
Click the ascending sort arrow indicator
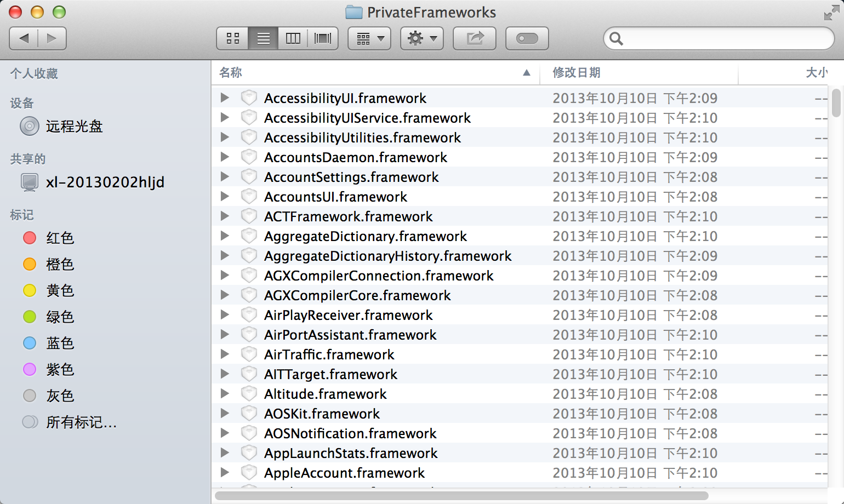tap(527, 72)
